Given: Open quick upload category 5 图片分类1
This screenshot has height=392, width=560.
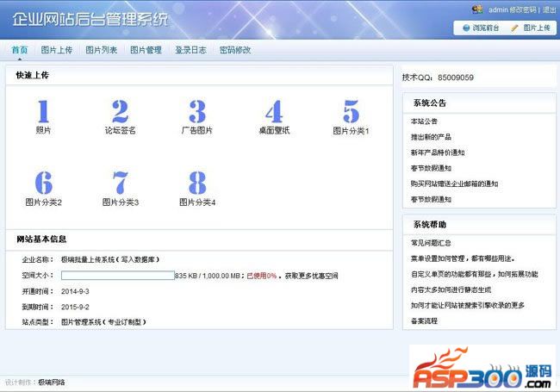Looking at the screenshot, I should [x=351, y=117].
